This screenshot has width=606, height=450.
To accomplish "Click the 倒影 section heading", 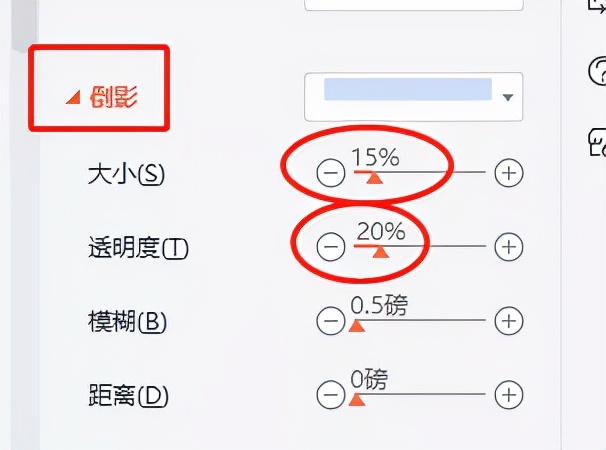I will [x=113, y=97].
